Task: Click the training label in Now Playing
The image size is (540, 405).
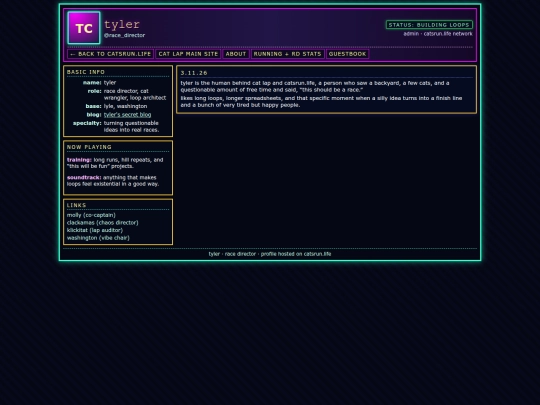Action: click(x=79, y=160)
